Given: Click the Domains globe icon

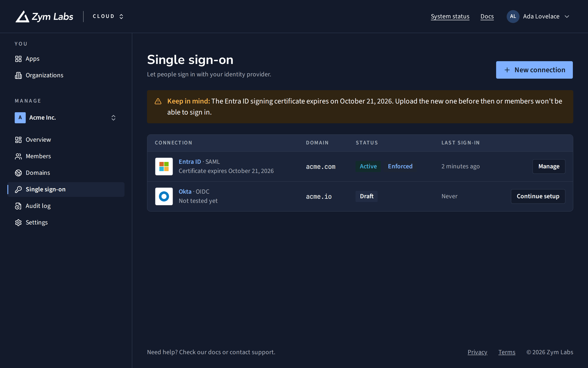Looking at the screenshot, I should (x=18, y=173).
